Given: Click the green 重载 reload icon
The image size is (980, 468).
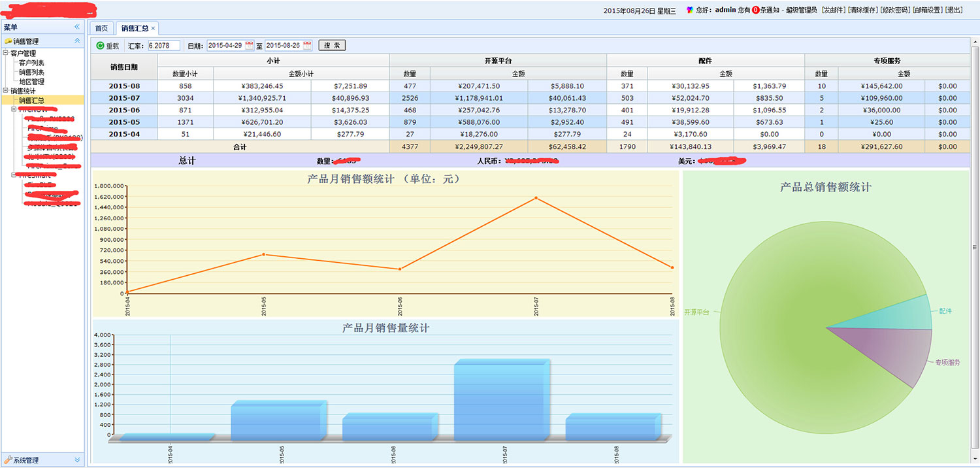Looking at the screenshot, I should [x=100, y=46].
